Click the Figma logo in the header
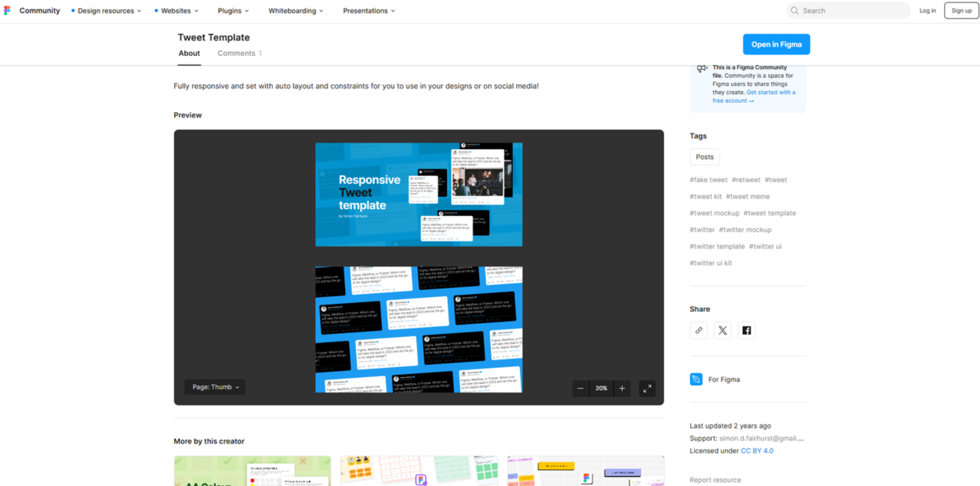This screenshot has height=486, width=980. pyautogui.click(x=7, y=10)
